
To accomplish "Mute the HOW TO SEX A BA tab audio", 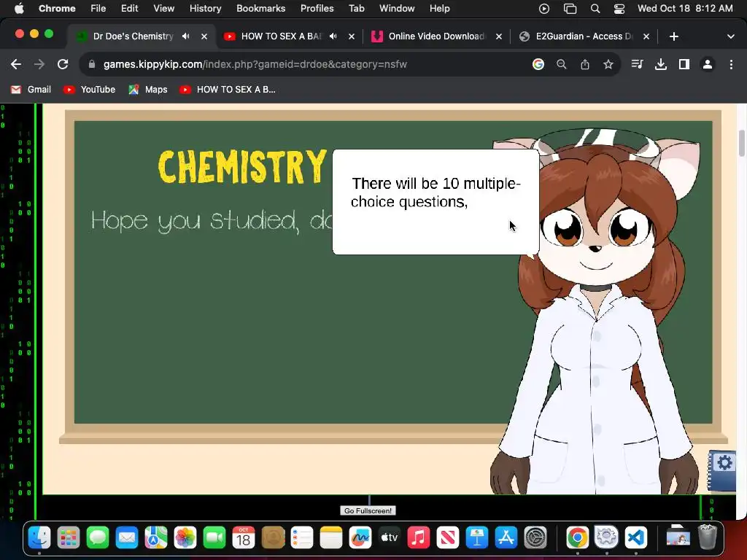I will coord(333,36).
